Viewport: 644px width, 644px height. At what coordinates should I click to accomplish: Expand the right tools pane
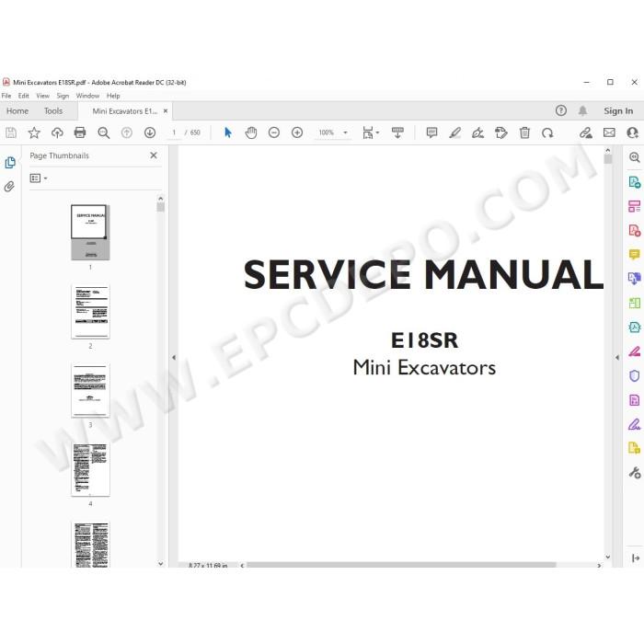coord(636,558)
